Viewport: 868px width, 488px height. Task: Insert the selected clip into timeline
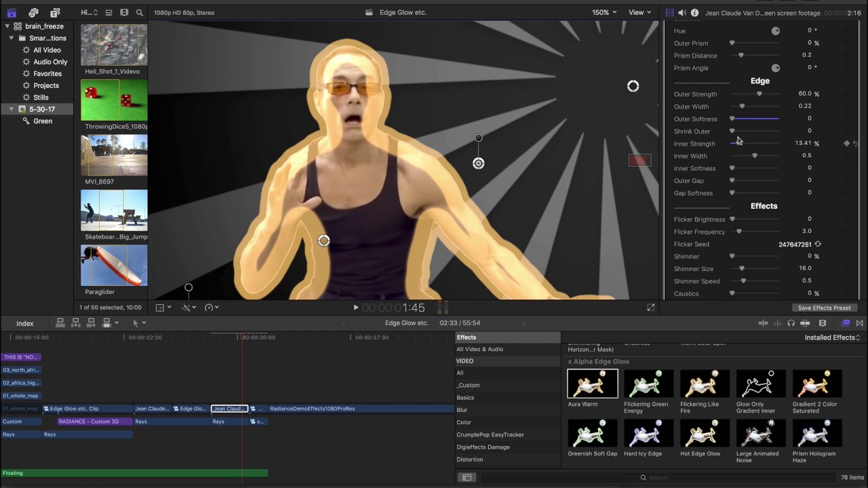77,323
